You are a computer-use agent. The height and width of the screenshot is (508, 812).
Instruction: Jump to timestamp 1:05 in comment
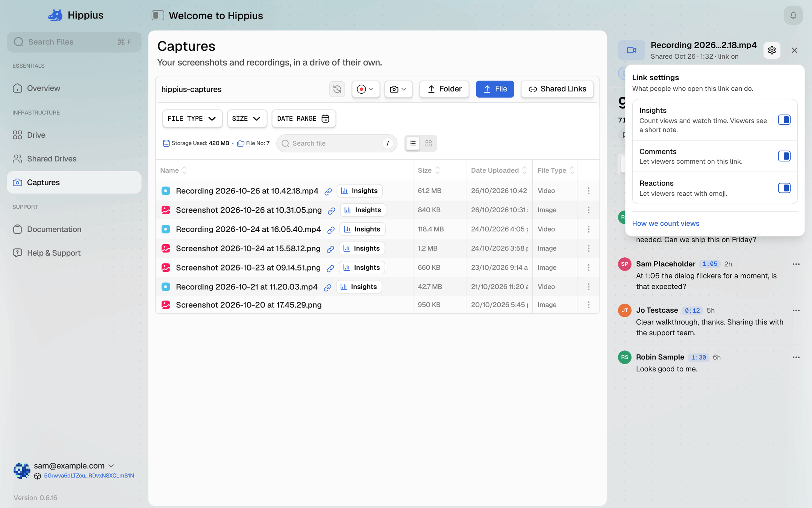710,264
